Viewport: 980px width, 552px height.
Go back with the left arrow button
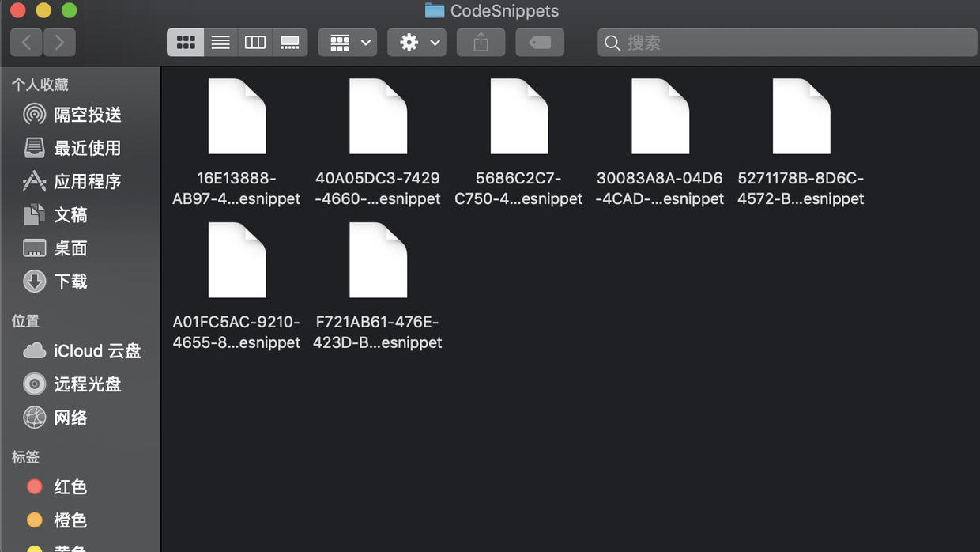[x=26, y=43]
